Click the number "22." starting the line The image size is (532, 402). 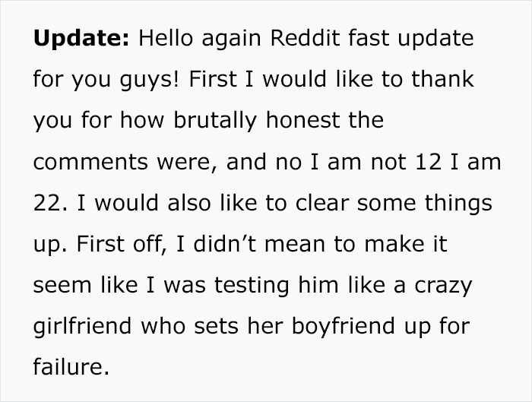[x=50, y=204]
